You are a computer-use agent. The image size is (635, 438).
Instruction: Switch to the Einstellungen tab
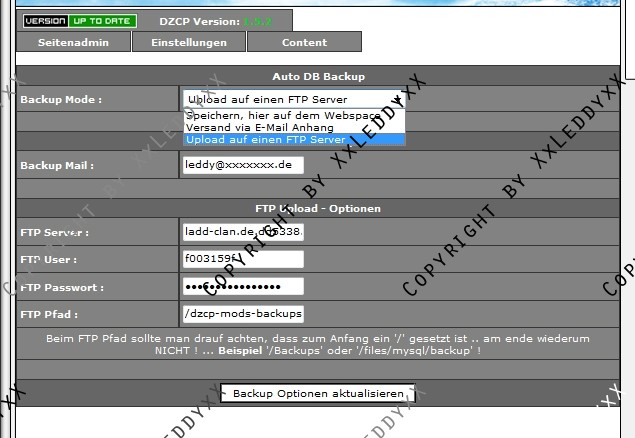pos(189,43)
